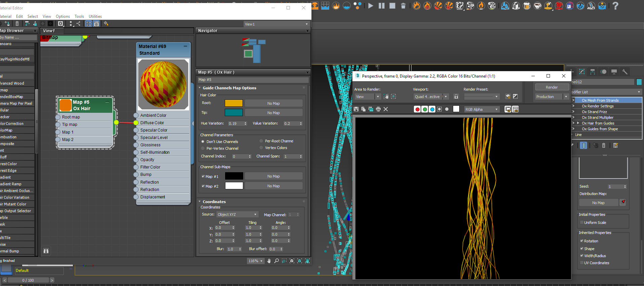The width and height of the screenshot is (644, 286).
Task: Click the Play simulation button in toolbar
Action: [371, 6]
